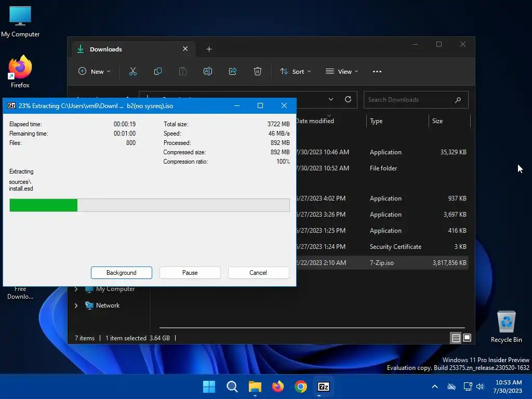532x399 pixels.
Task: Launch Chrome from the taskbar
Action: point(301,387)
